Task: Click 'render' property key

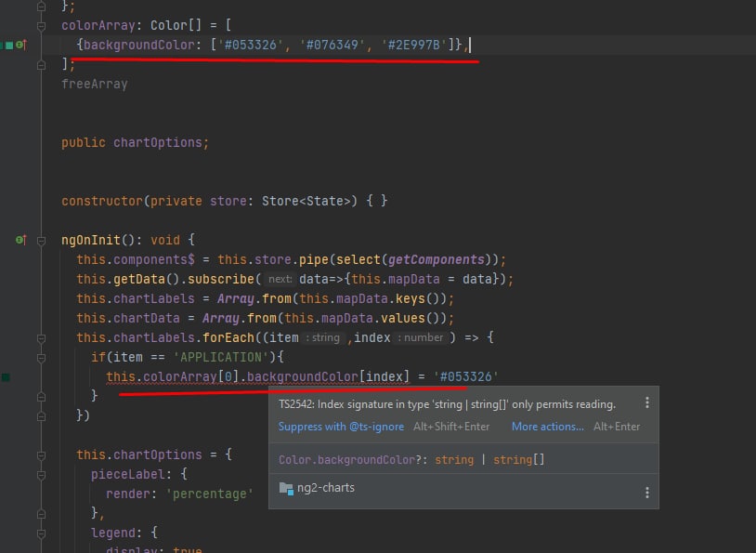Action: (128, 494)
